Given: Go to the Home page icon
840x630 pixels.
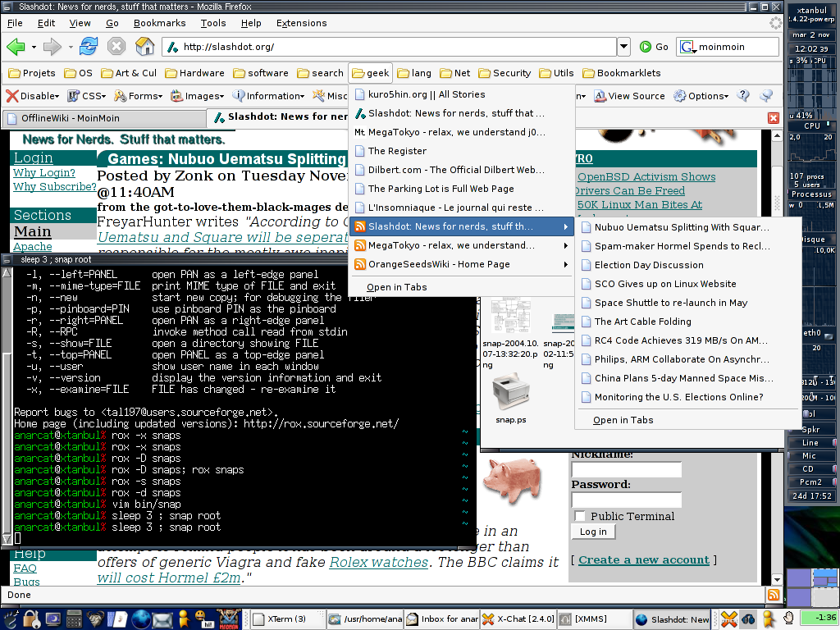Looking at the screenshot, I should point(144,47).
